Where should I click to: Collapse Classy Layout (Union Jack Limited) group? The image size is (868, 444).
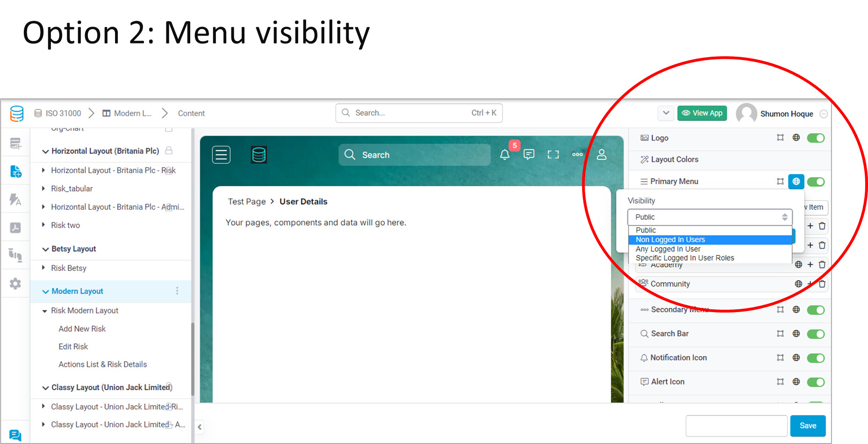click(x=45, y=387)
